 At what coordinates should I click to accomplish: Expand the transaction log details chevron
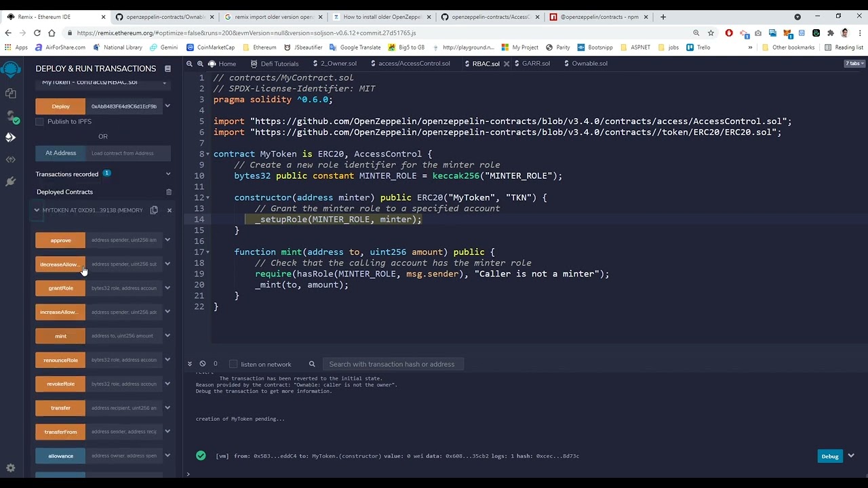pos(851,456)
